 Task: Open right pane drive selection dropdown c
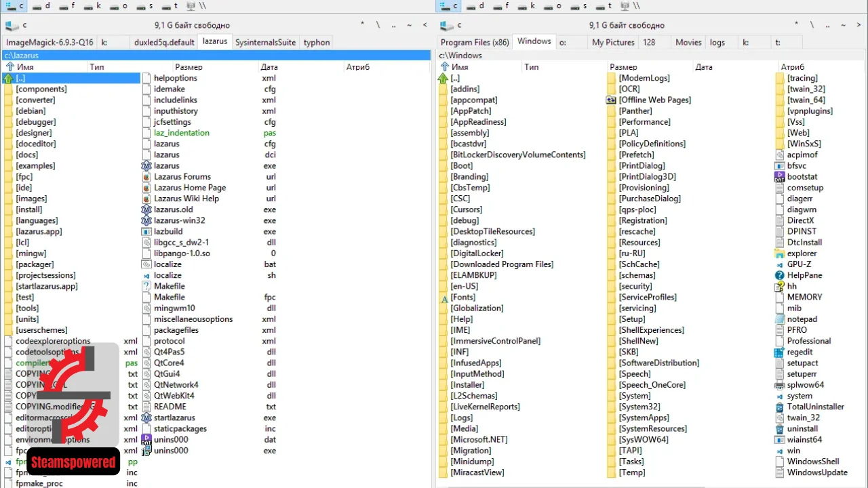click(x=451, y=25)
